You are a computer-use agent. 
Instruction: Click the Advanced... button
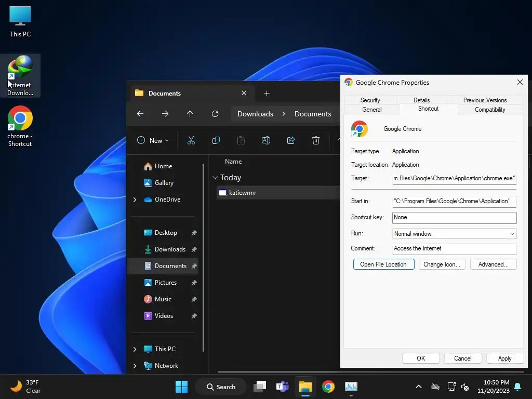pyautogui.click(x=494, y=264)
